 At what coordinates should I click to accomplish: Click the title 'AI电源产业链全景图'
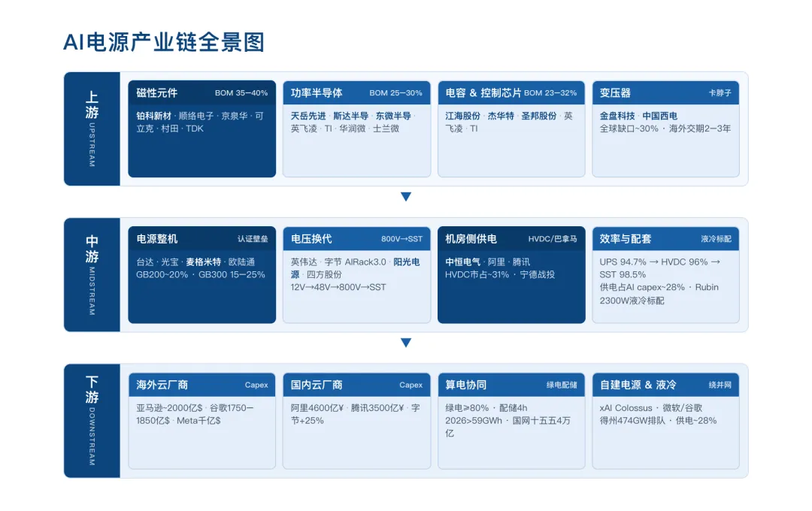tap(164, 42)
